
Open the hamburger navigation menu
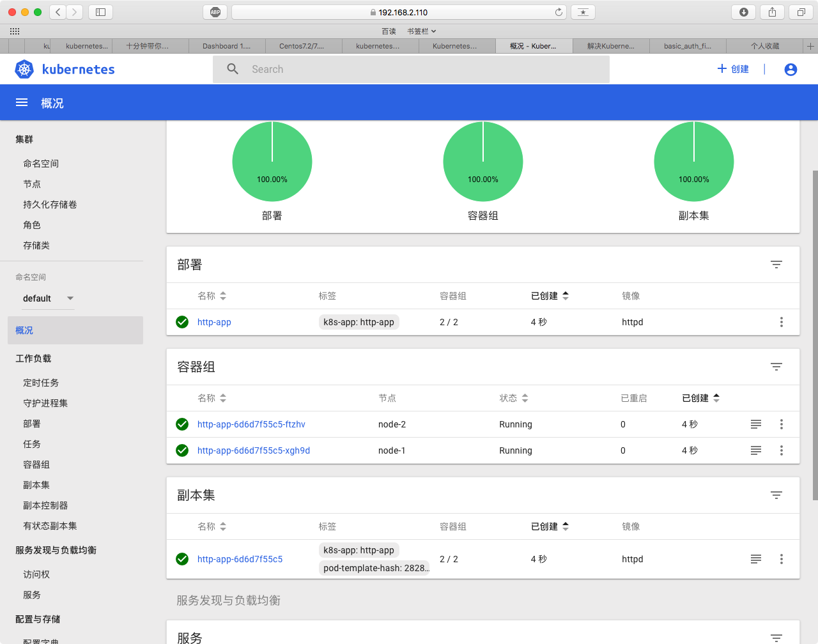click(x=22, y=103)
